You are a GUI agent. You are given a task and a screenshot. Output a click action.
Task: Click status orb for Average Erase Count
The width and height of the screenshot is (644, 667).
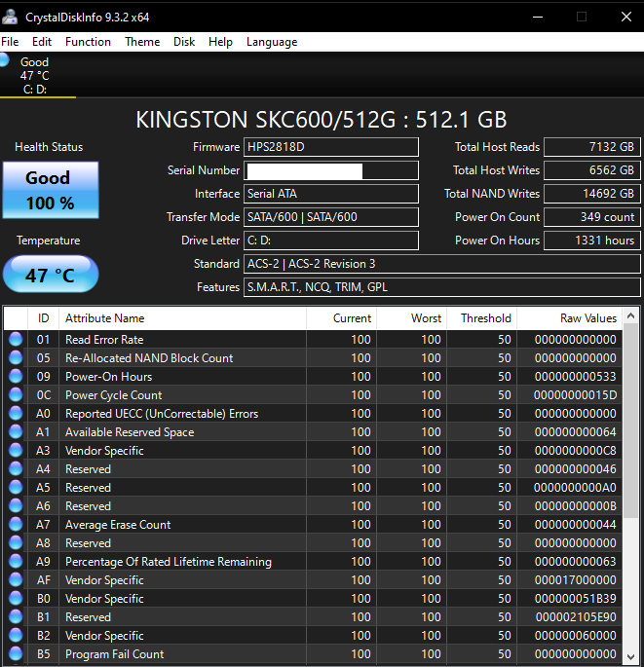click(16, 525)
